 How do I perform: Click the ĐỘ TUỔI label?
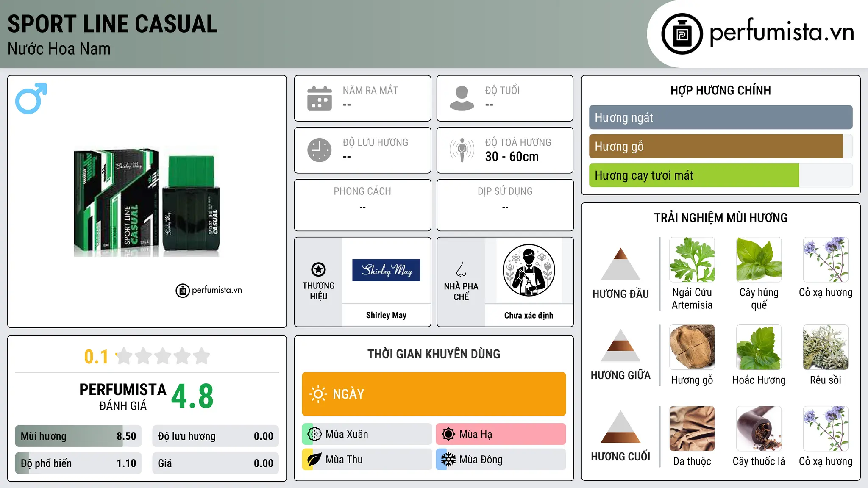[502, 90]
